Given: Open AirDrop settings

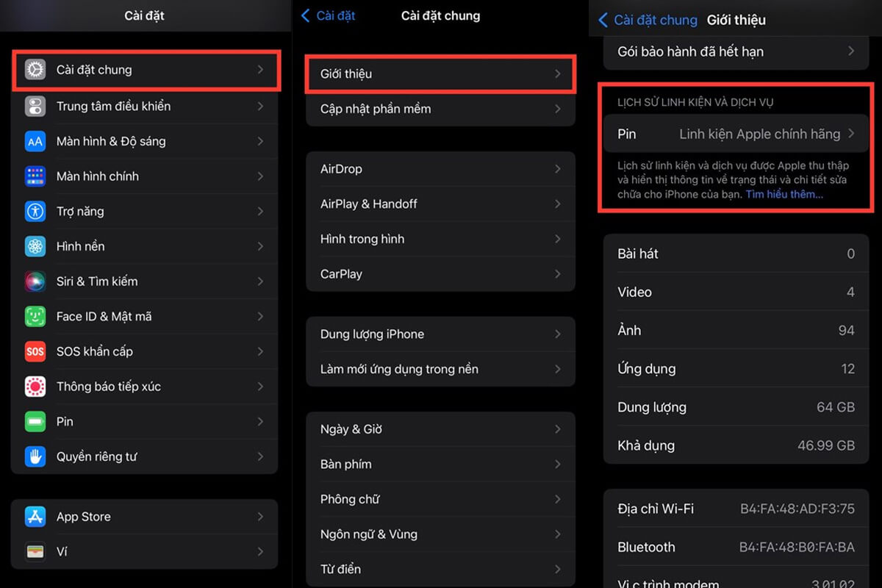Looking at the screenshot, I should (x=440, y=169).
